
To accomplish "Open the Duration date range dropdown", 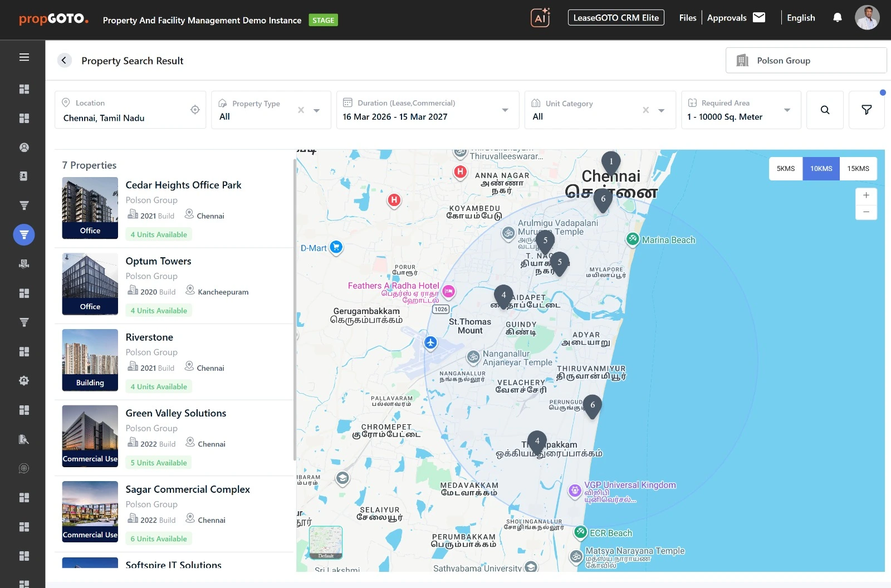I will click(505, 110).
